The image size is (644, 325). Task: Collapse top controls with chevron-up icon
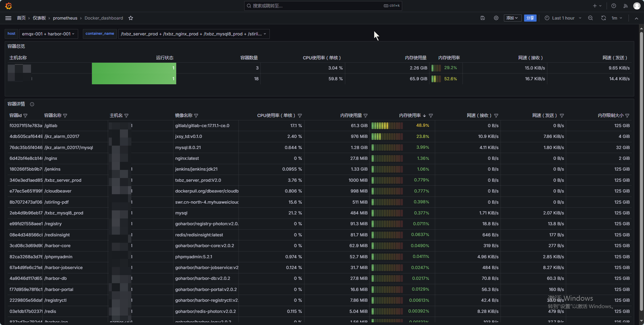pyautogui.click(x=636, y=18)
